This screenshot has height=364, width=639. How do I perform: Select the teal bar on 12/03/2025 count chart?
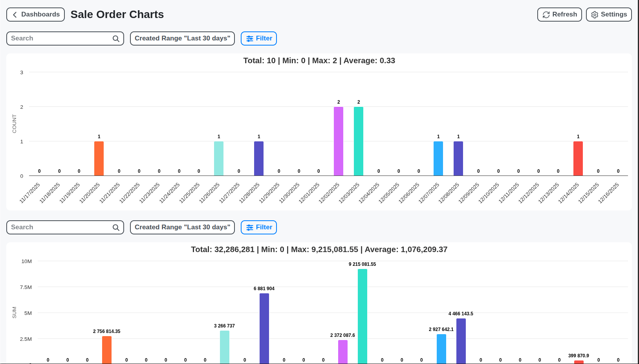pyautogui.click(x=358, y=141)
